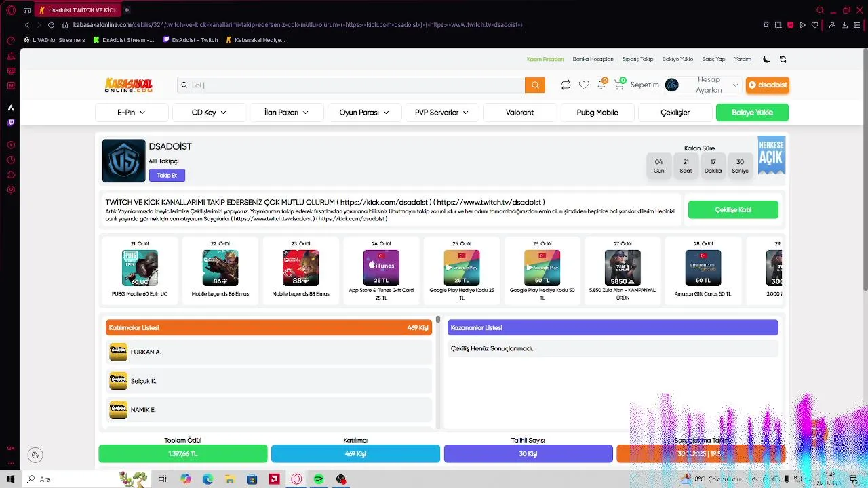The height and width of the screenshot is (488, 868).
Task: Open File Explorer from the taskbar
Action: [230, 479]
